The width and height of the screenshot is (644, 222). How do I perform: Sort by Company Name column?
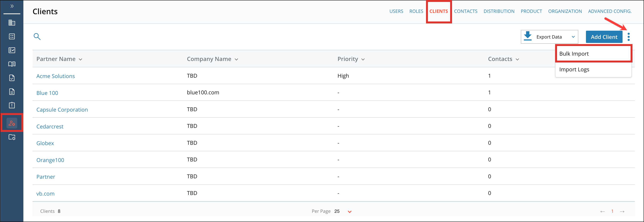point(212,59)
